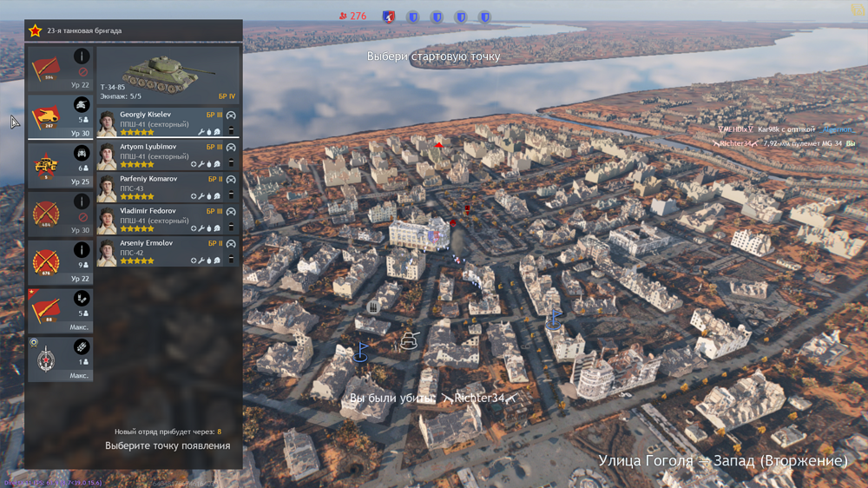The height and width of the screenshot is (488, 868).
Task: Click Georgiy Kiselev's five star rating
Action: 137,132
